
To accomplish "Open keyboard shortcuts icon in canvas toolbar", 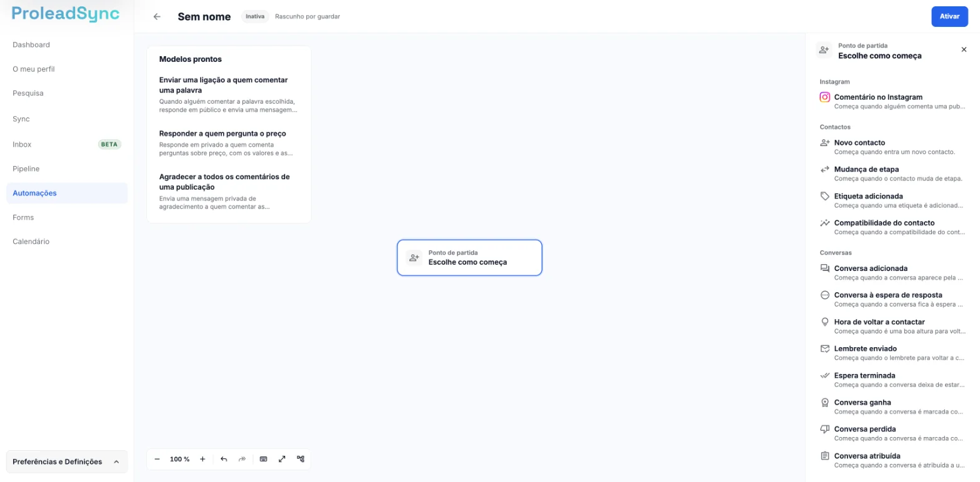I will 263,459.
